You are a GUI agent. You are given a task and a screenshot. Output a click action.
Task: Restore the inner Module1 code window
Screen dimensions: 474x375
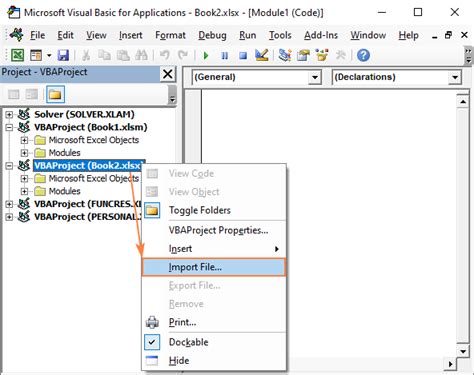click(x=449, y=35)
